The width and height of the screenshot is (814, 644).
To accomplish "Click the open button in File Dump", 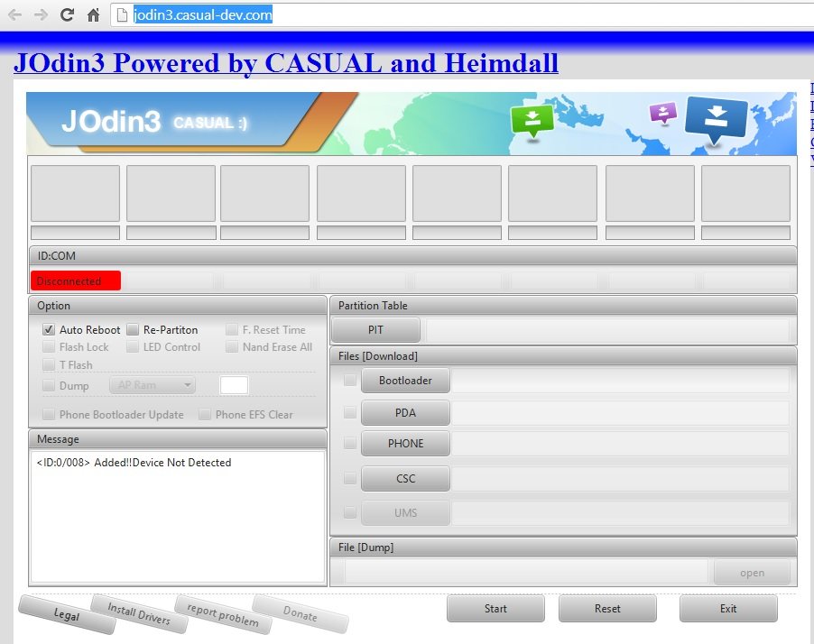I will point(752,573).
